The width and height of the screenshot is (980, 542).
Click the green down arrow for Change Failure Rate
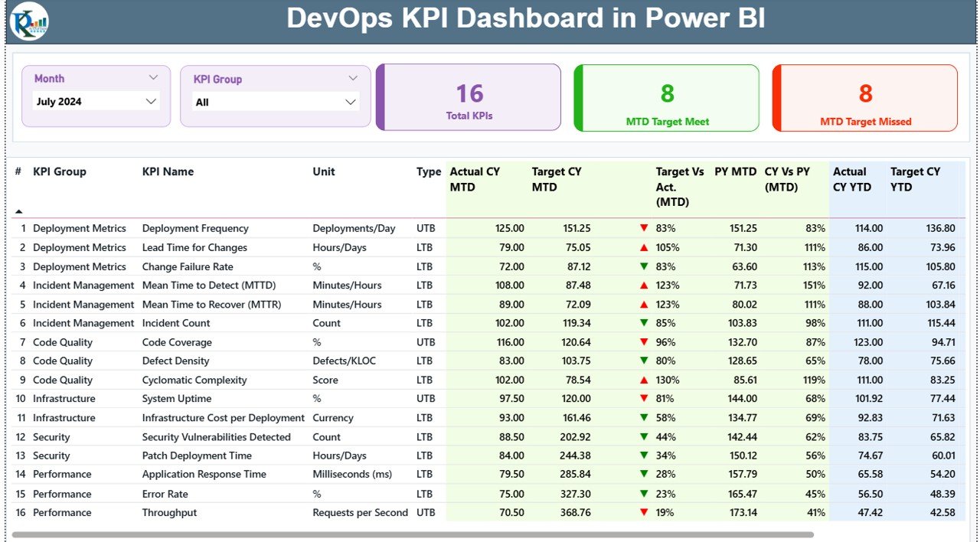[x=644, y=266]
